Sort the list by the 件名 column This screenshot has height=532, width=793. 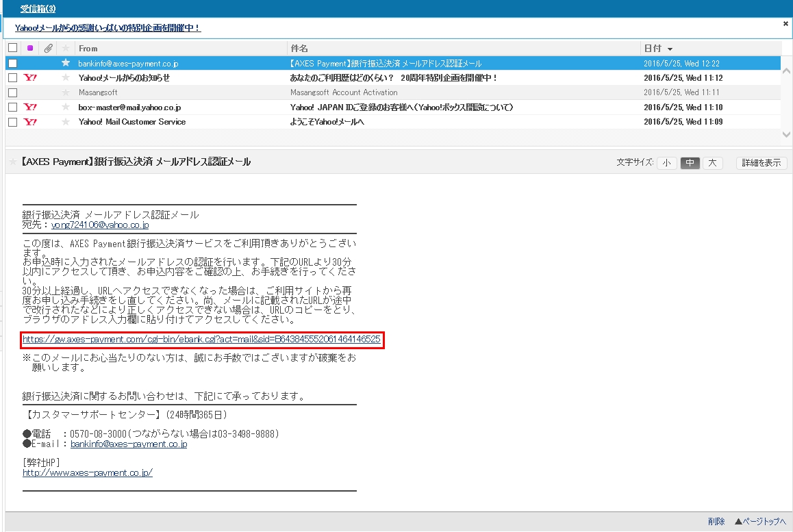(299, 49)
